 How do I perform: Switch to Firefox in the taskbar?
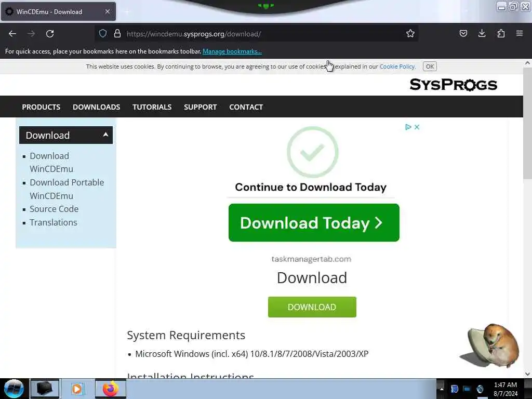tap(110, 389)
